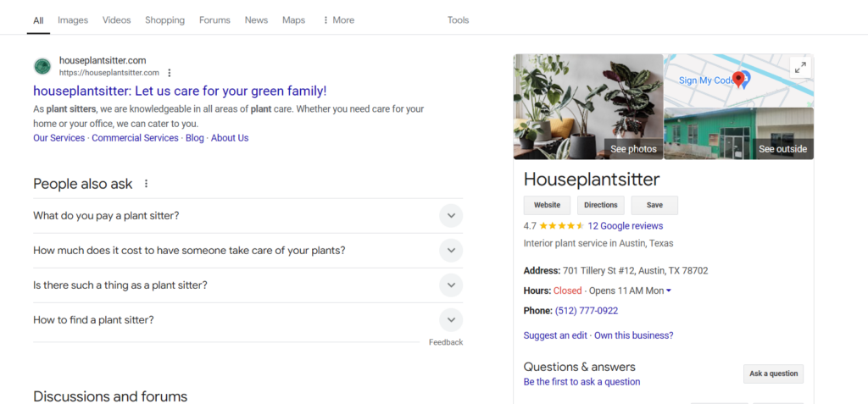868x404 pixels.
Task: Click the Discussions and forums heading
Action: pos(110,396)
